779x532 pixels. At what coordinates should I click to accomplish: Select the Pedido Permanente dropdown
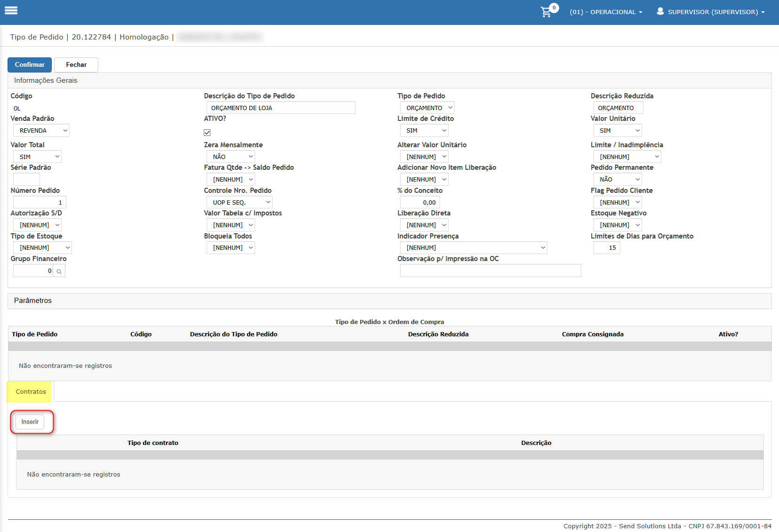[x=618, y=179]
